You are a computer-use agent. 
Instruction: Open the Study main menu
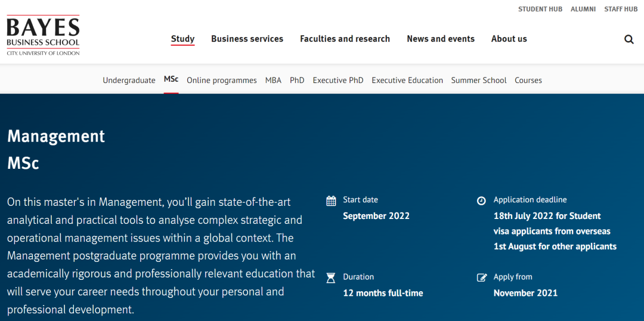click(182, 39)
